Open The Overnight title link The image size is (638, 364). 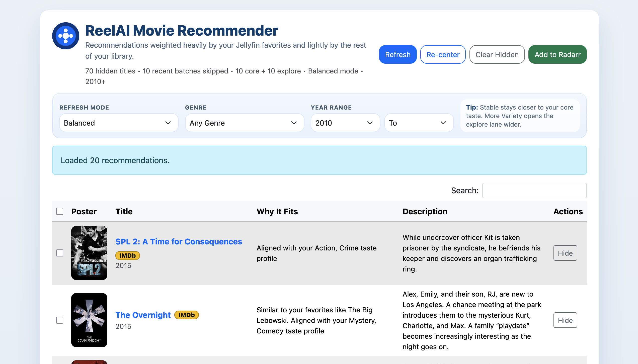(x=143, y=315)
